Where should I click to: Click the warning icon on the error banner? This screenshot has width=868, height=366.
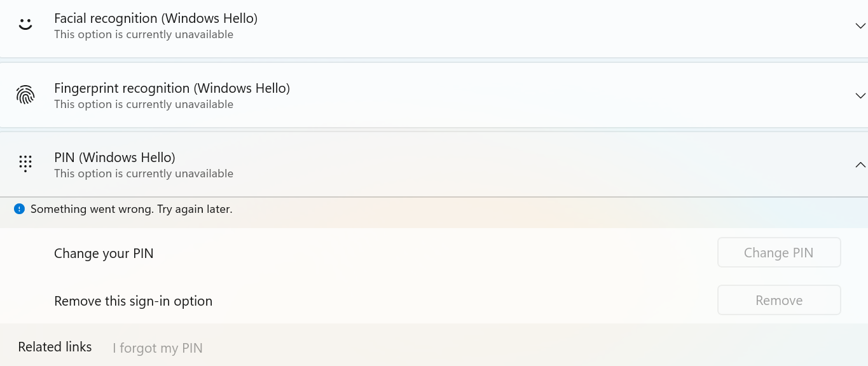click(x=19, y=208)
